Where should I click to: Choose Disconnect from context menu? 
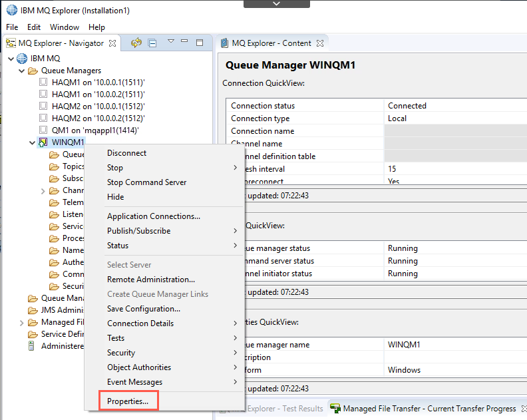pyautogui.click(x=126, y=153)
